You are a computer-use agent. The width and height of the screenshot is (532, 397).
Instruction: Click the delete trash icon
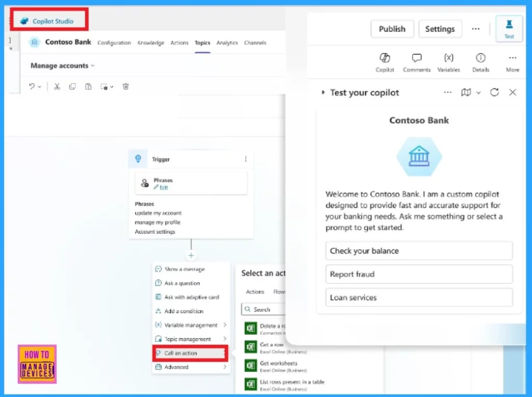tap(126, 87)
